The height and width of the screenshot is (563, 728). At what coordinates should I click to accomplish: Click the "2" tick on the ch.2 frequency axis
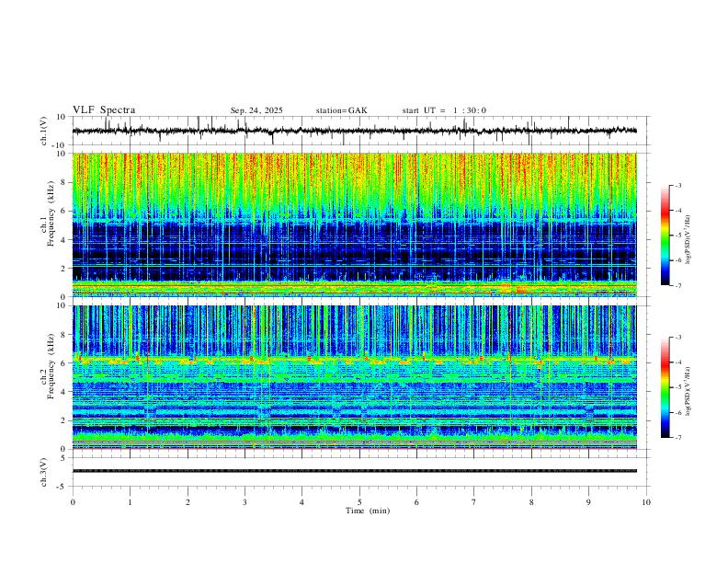(x=64, y=420)
